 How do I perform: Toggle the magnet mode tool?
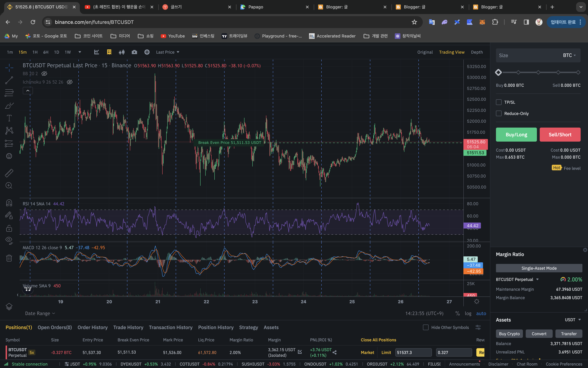tap(9, 203)
